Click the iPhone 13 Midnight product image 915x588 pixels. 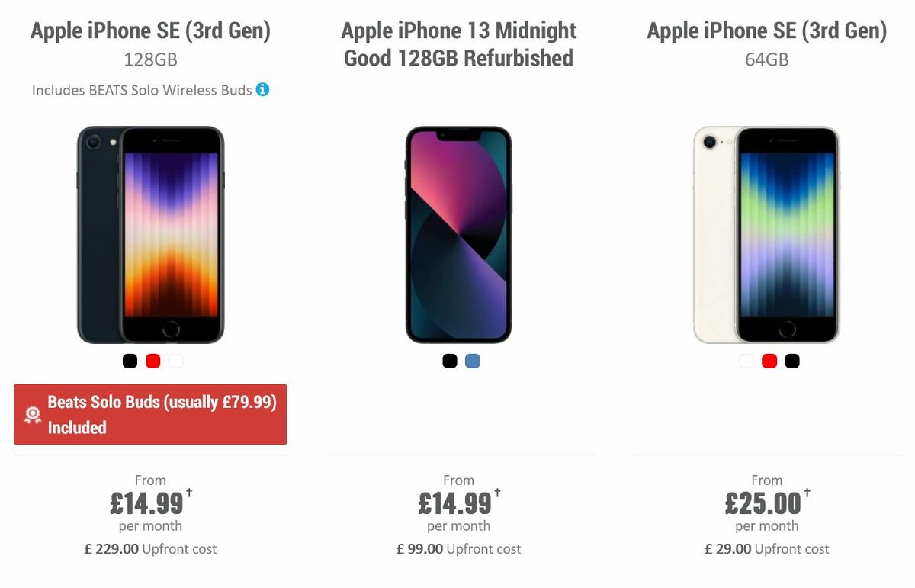coord(458,233)
